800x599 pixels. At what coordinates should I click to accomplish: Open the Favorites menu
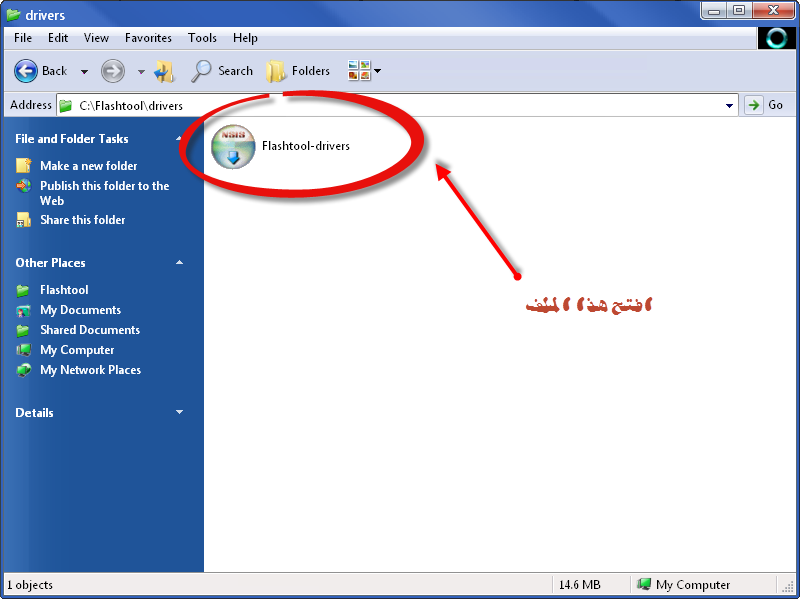pos(148,38)
